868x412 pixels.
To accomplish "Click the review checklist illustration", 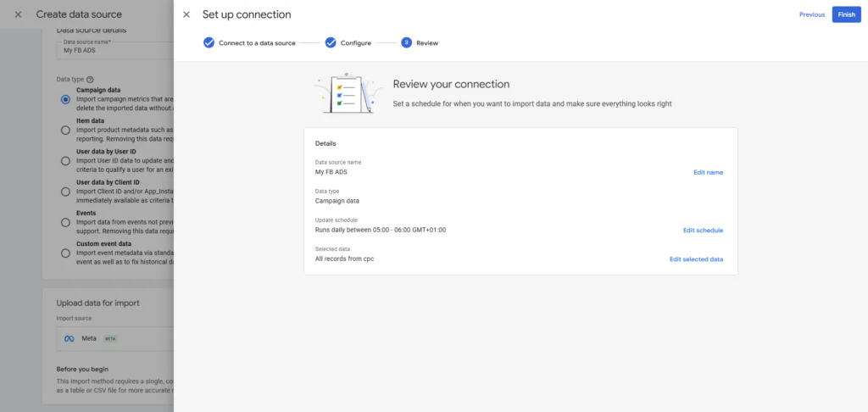I will point(348,94).
